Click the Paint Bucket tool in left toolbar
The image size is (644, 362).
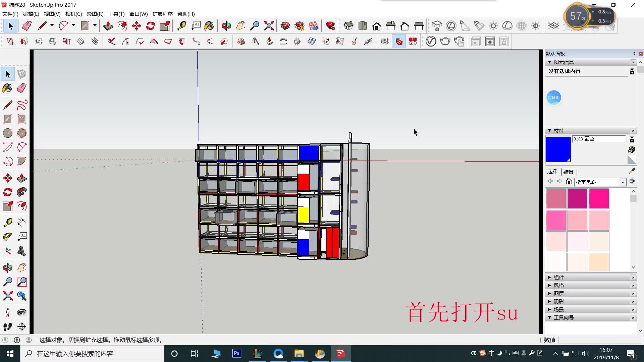pyautogui.click(x=7, y=88)
